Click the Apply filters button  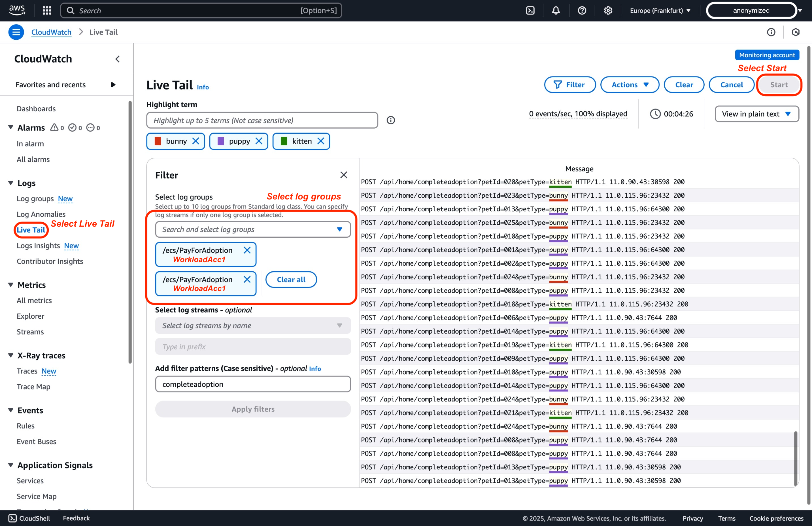(253, 409)
